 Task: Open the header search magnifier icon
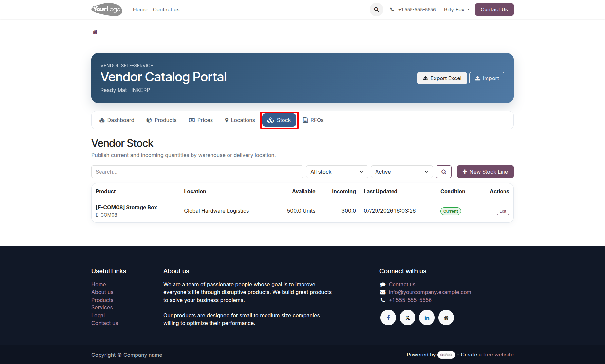coord(376,9)
